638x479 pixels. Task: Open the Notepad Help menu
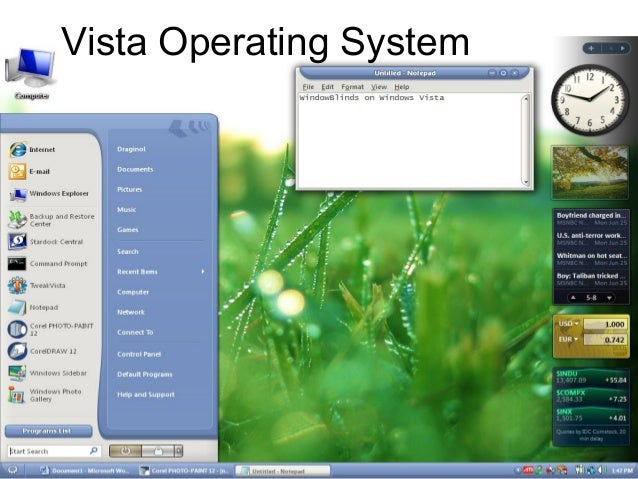point(402,87)
